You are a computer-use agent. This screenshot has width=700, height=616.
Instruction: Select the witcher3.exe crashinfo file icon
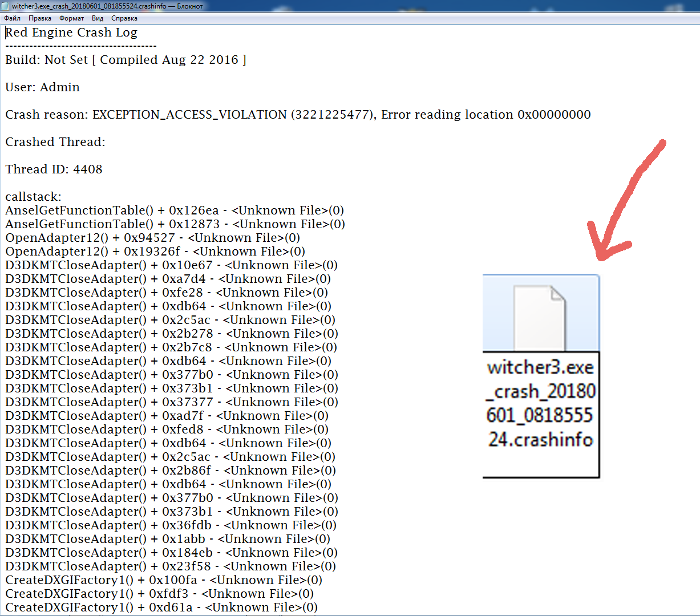[540, 318]
